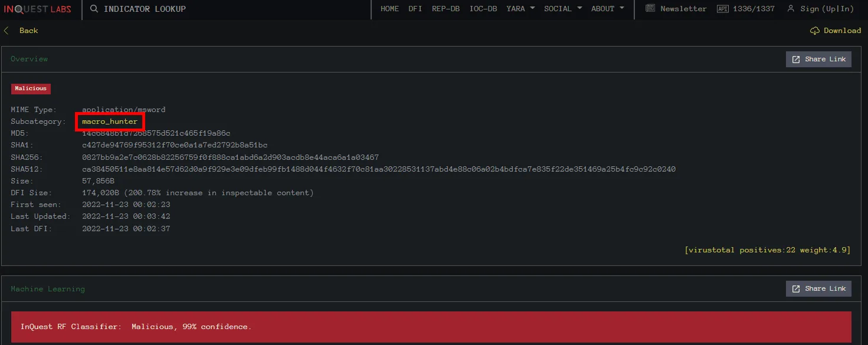Click the DFI Size value 174,020B
Image resolution: width=868 pixels, height=345 pixels.
click(198, 193)
